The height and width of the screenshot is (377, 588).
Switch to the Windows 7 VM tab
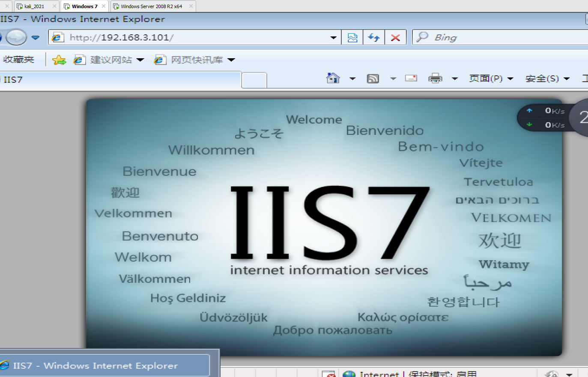(x=84, y=6)
